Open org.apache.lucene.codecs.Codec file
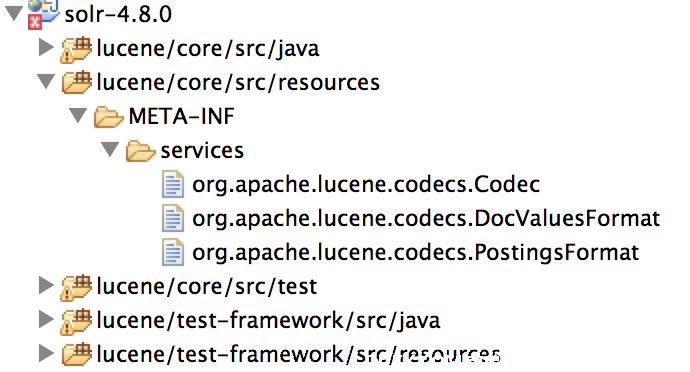The image size is (690, 372). click(366, 184)
